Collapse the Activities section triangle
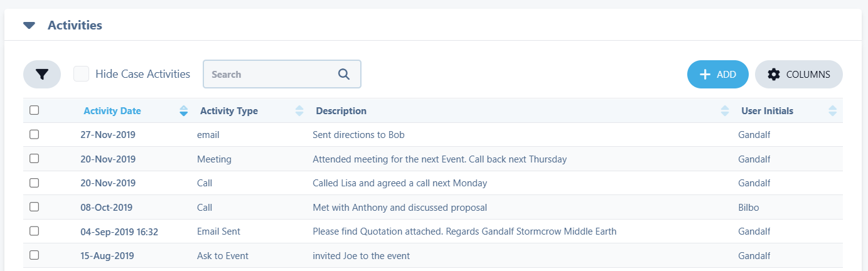This screenshot has width=868, height=271. point(29,26)
